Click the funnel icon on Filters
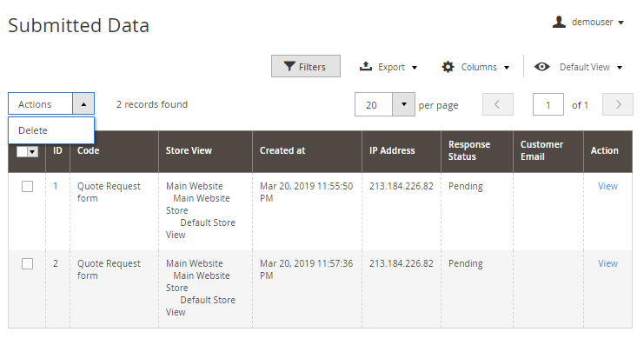Screen dimensions: 644x345 click(x=289, y=67)
